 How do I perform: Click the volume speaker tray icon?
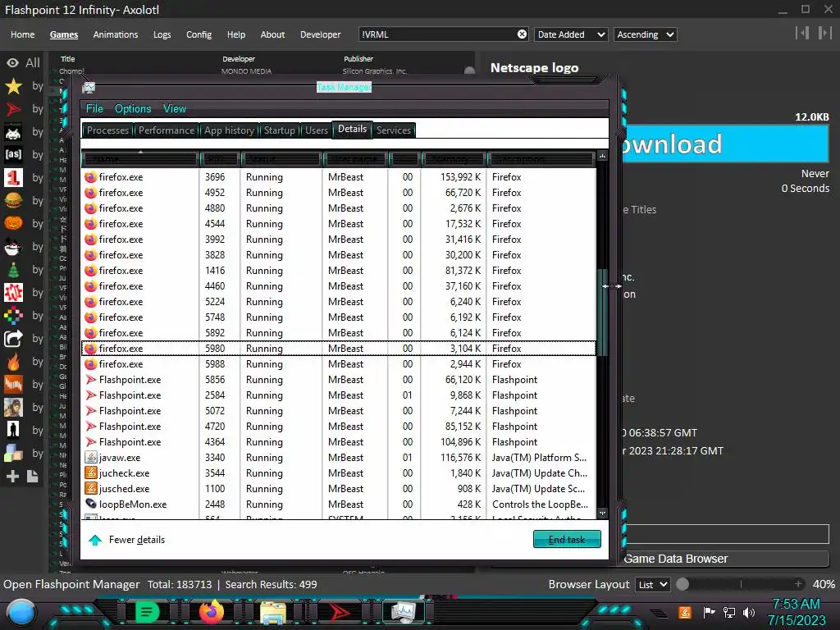click(749, 612)
